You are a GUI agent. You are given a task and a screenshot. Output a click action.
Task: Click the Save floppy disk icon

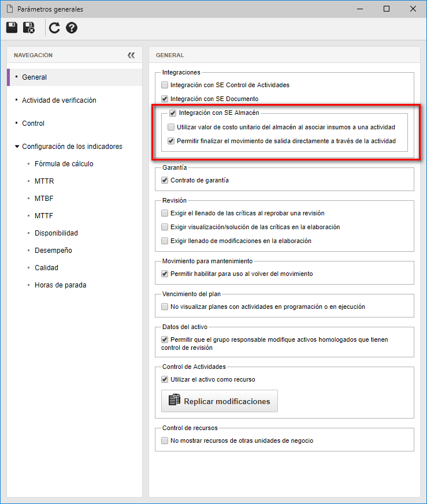(x=12, y=28)
